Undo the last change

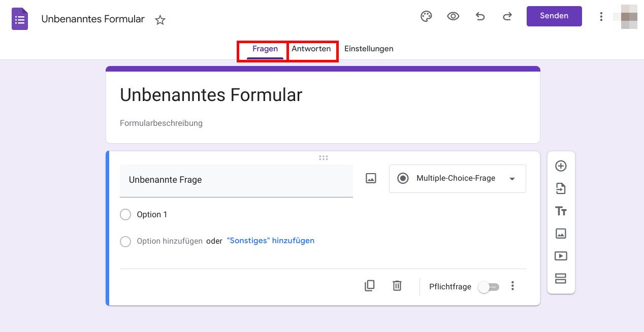coord(480,16)
